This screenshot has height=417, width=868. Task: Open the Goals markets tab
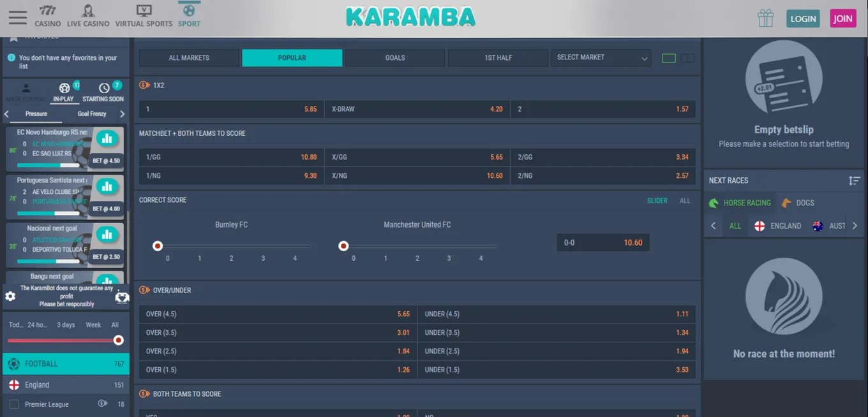coord(395,57)
